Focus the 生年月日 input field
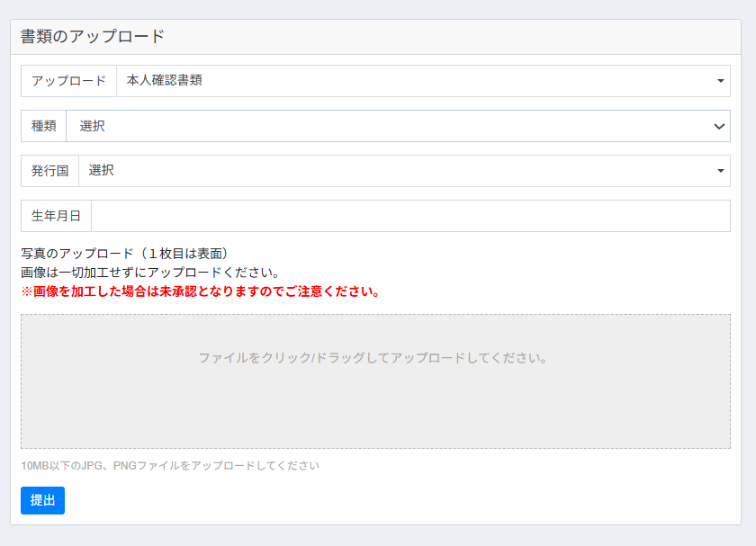 [x=410, y=216]
